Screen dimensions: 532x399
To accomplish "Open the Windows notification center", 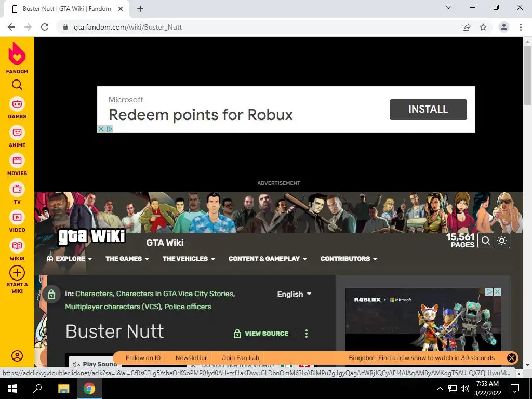I will point(515,389).
